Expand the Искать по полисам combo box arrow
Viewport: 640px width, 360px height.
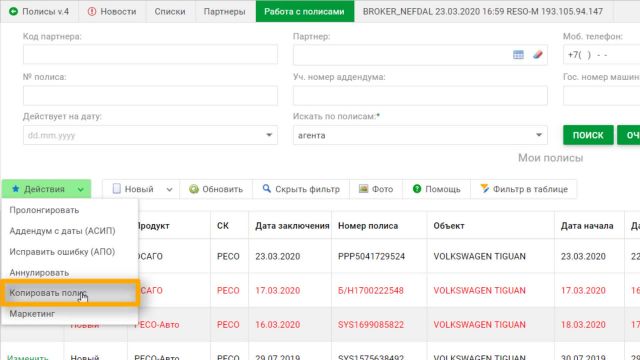point(539,135)
